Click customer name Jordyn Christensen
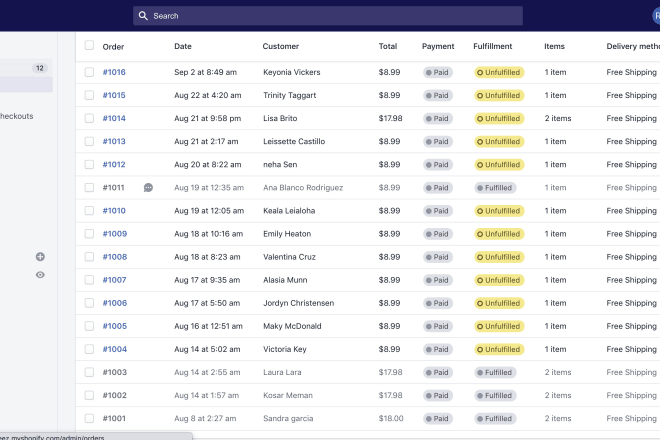The image size is (660, 440). point(298,303)
